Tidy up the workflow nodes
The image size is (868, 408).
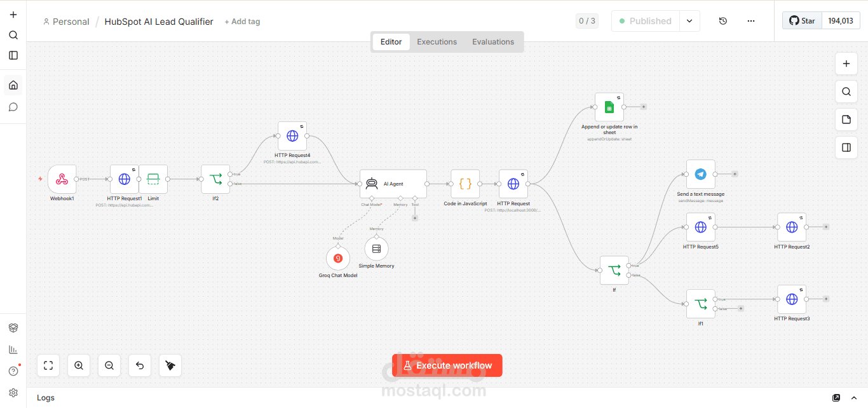click(170, 365)
